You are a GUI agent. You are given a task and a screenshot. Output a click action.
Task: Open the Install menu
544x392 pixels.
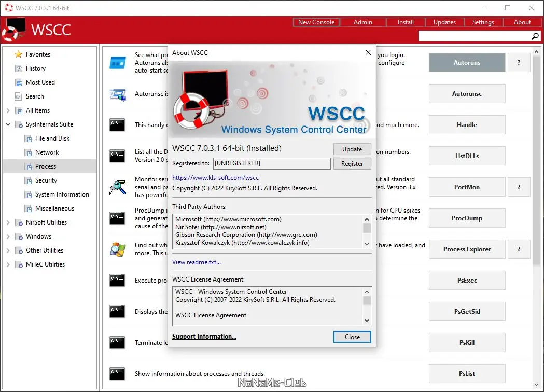[x=406, y=22]
